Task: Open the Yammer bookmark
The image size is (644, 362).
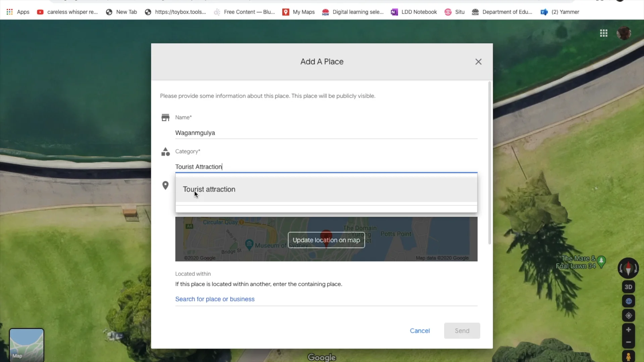Action: 565,12
